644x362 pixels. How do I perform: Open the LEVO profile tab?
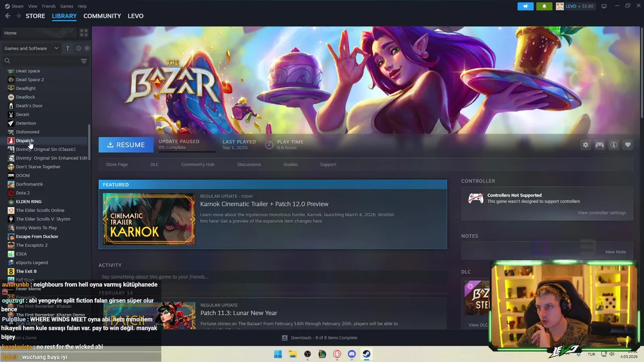click(135, 16)
